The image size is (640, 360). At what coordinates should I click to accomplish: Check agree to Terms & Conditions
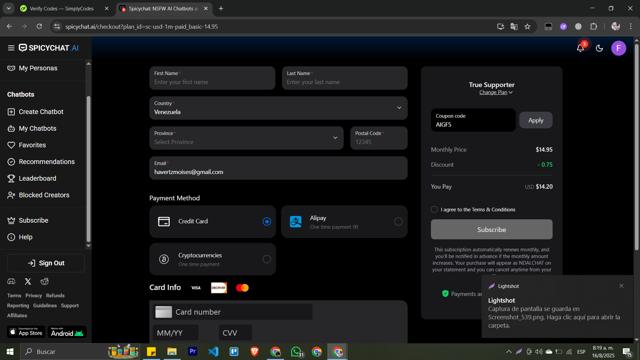[x=434, y=209]
